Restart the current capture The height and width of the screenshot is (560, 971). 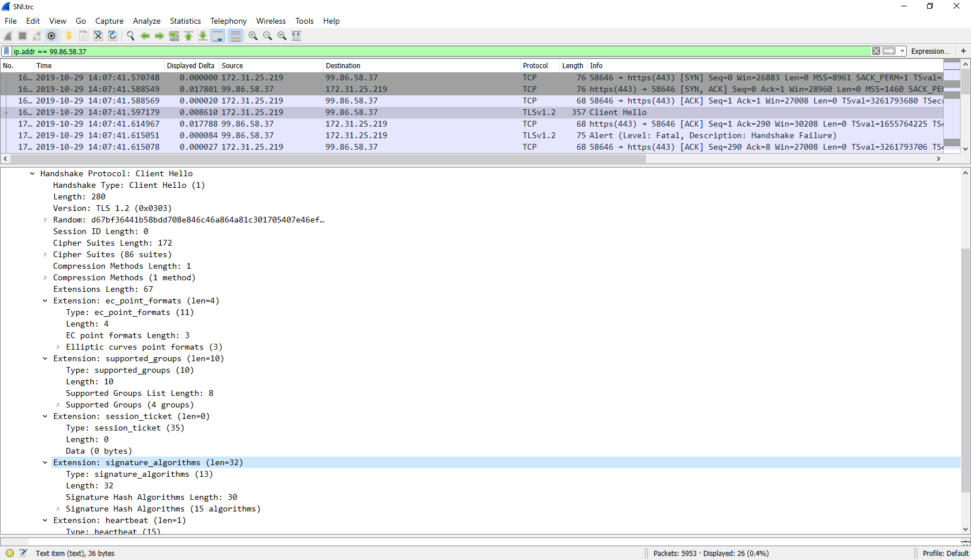(x=36, y=36)
